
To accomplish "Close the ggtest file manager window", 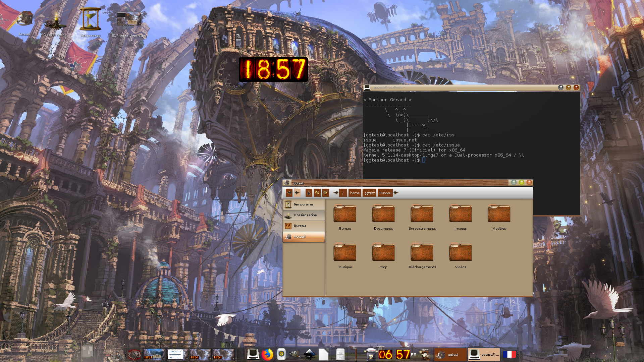I will pyautogui.click(x=529, y=182).
